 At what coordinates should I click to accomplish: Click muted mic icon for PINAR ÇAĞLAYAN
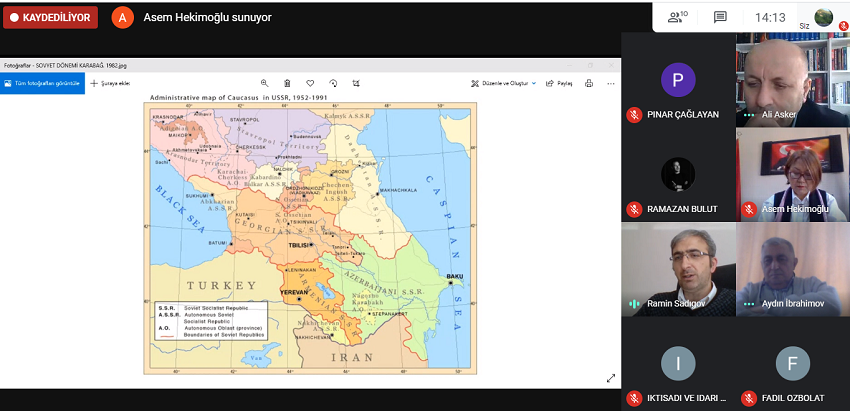point(633,114)
